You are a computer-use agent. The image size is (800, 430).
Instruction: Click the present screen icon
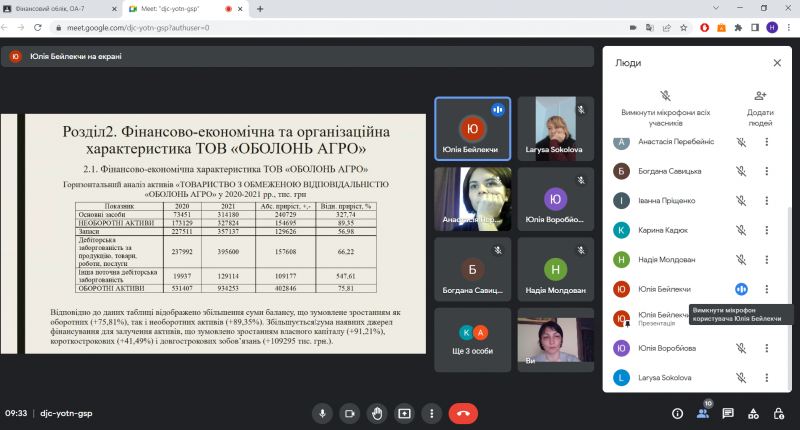click(404, 414)
